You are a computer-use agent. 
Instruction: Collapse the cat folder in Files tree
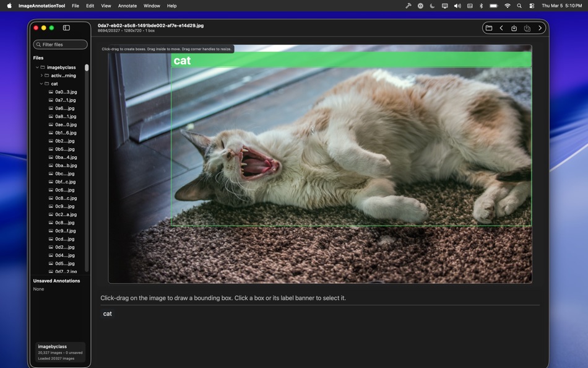click(x=41, y=83)
